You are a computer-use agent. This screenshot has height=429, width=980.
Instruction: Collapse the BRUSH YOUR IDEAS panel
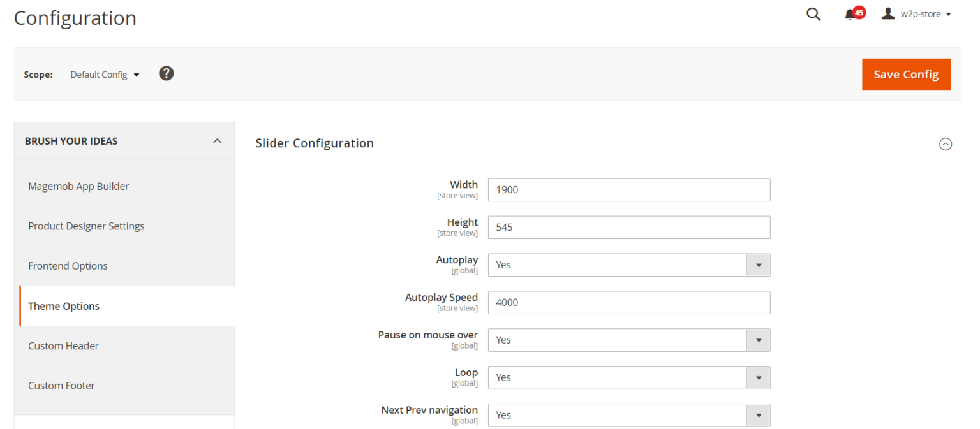point(217,140)
